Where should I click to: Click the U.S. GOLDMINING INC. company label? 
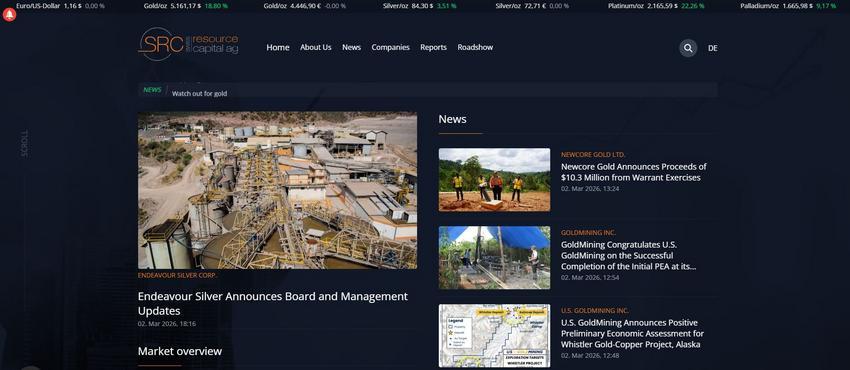(x=595, y=311)
